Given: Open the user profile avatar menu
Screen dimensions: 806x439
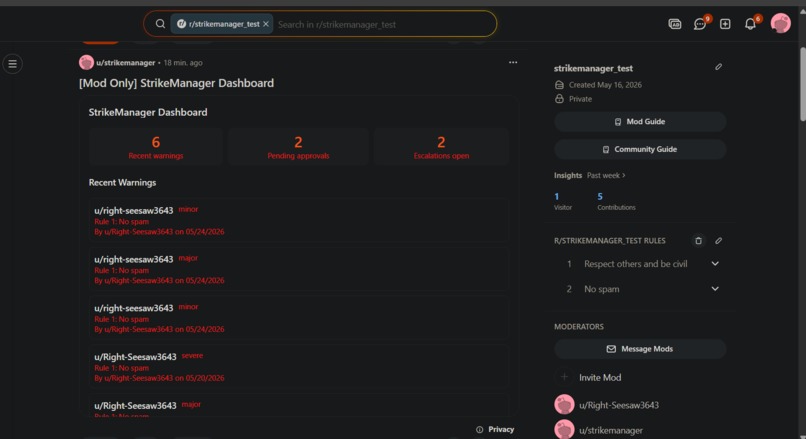Looking at the screenshot, I should pos(780,24).
